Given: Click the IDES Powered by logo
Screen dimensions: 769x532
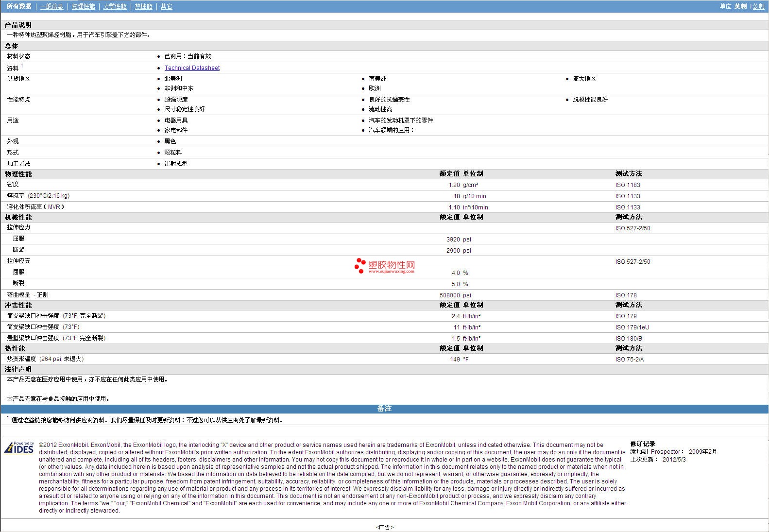Looking at the screenshot, I should coord(19,447).
